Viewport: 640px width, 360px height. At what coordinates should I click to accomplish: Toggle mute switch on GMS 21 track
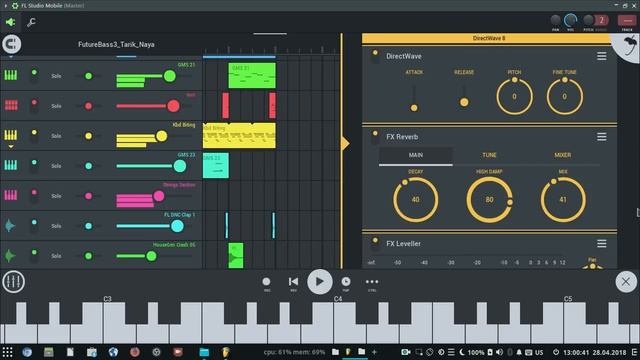click(x=34, y=76)
